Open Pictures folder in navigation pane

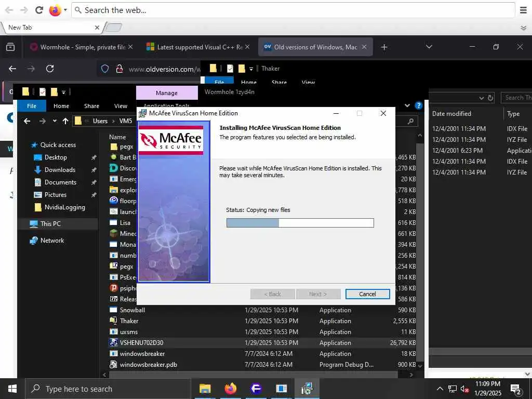(55, 195)
